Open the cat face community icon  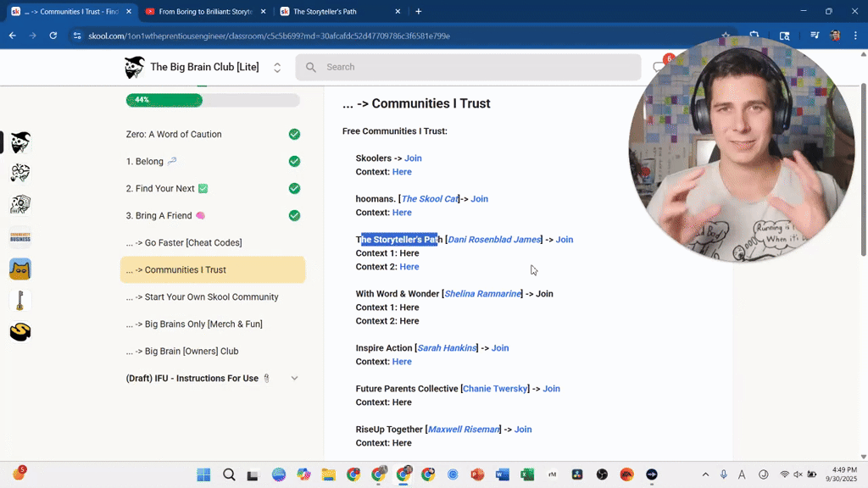20,269
